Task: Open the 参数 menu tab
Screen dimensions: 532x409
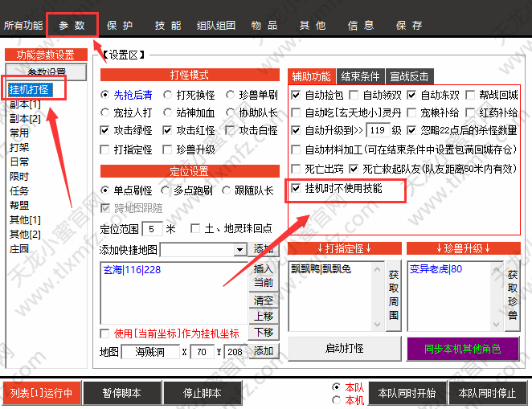Action: pos(72,25)
